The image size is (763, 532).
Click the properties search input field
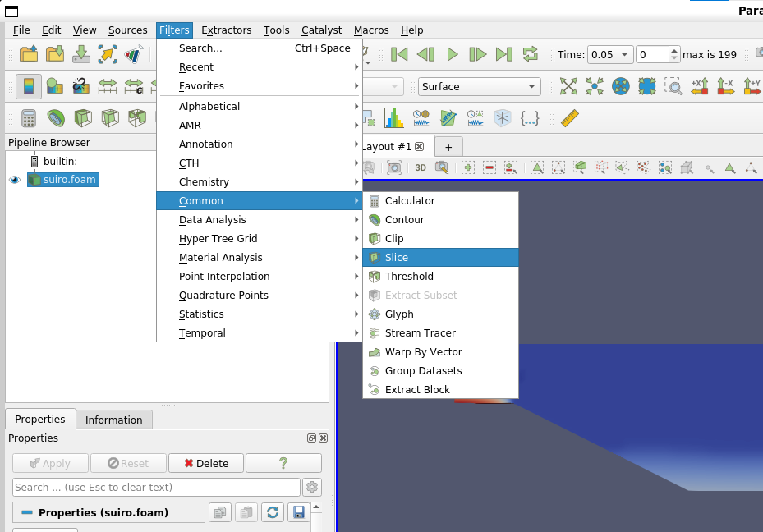click(156, 487)
